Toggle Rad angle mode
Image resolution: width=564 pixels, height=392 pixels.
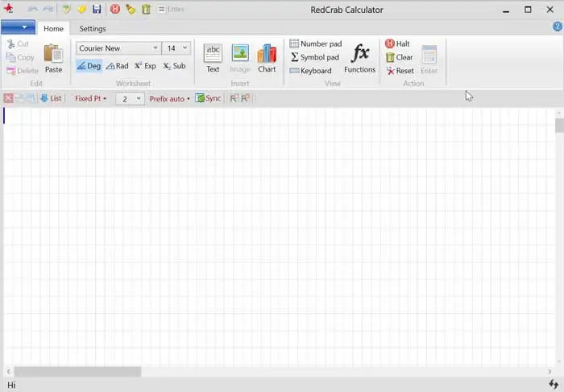click(x=118, y=66)
